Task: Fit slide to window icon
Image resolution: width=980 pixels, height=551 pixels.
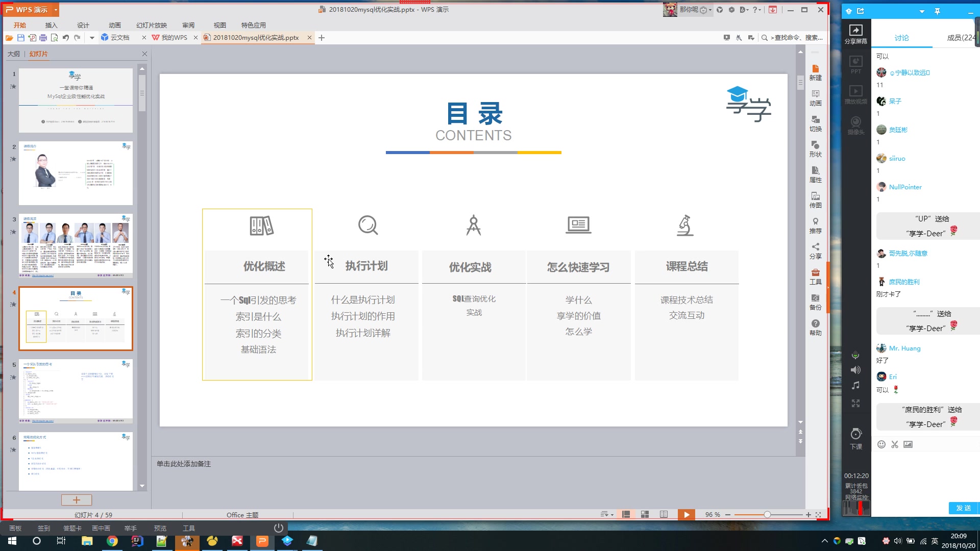Action: pos(818,515)
